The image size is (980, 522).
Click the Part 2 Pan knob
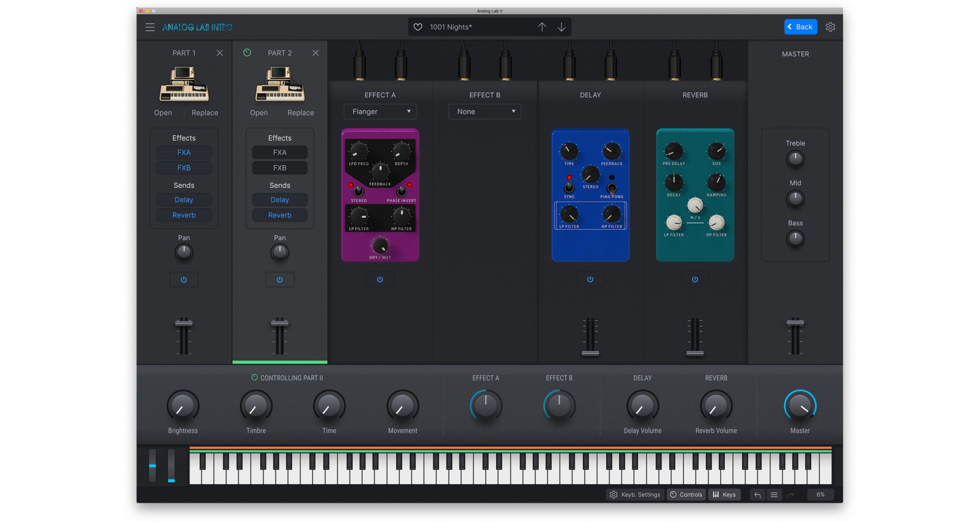pyautogui.click(x=280, y=252)
